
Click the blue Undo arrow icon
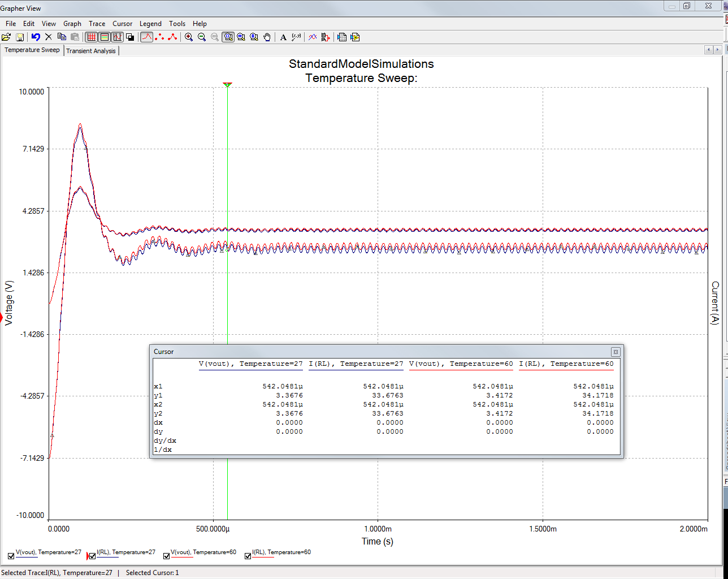click(36, 37)
